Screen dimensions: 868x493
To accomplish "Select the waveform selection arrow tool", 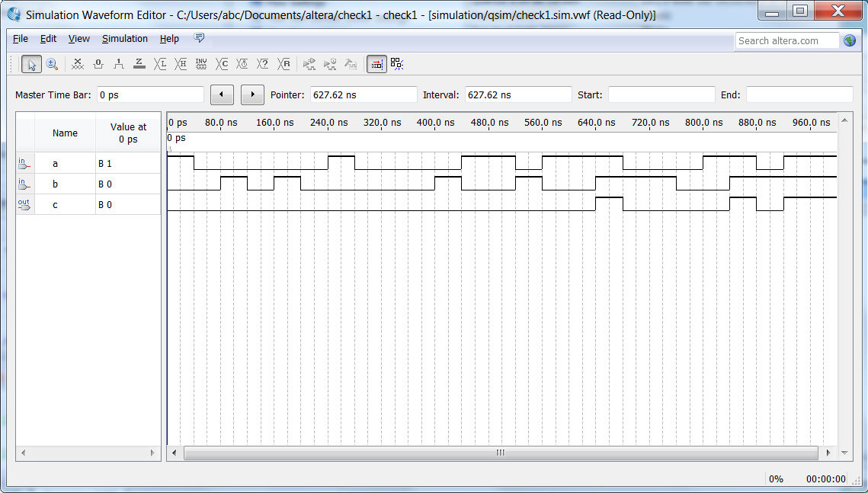I will click(31, 64).
